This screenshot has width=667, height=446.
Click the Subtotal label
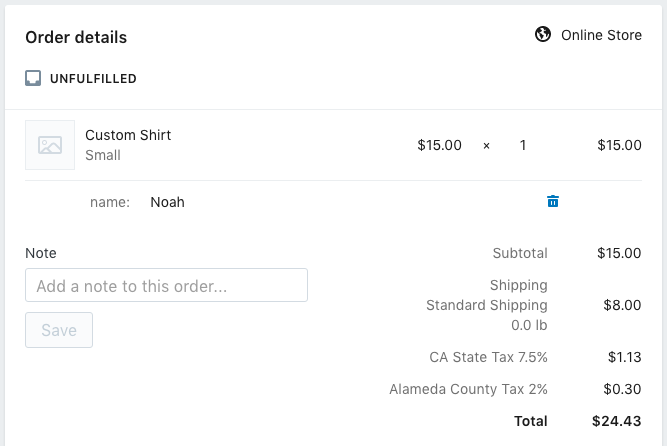coord(520,253)
